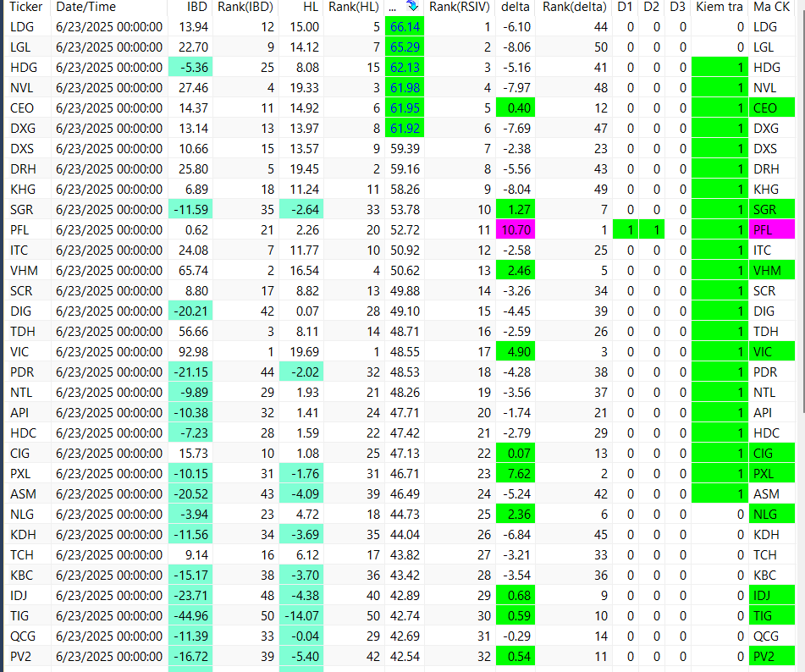Click the 92.98 IBD value for VIC
Viewport: 805px width, 672px height.
[190, 352]
